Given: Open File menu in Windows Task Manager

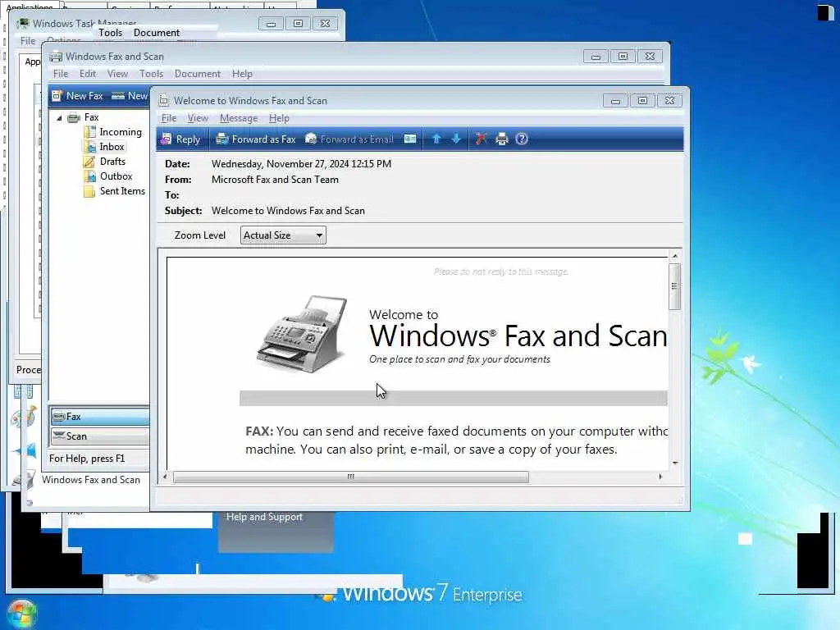Looking at the screenshot, I should 28,41.
